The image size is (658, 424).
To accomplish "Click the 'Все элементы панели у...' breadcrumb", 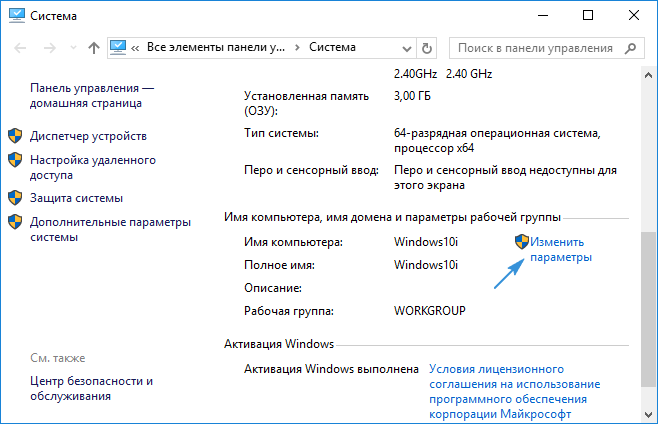I will pos(216,48).
